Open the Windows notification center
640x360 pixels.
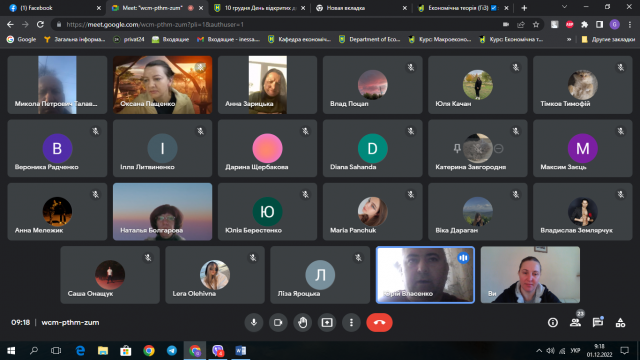point(624,351)
